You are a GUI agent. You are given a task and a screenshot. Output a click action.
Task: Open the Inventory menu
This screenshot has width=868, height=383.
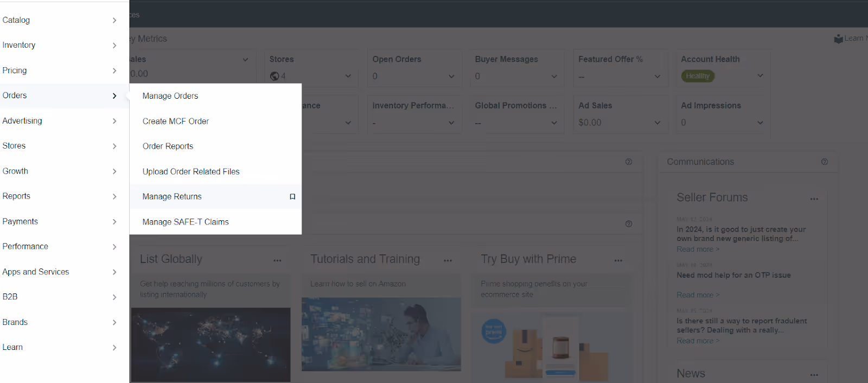pos(60,45)
